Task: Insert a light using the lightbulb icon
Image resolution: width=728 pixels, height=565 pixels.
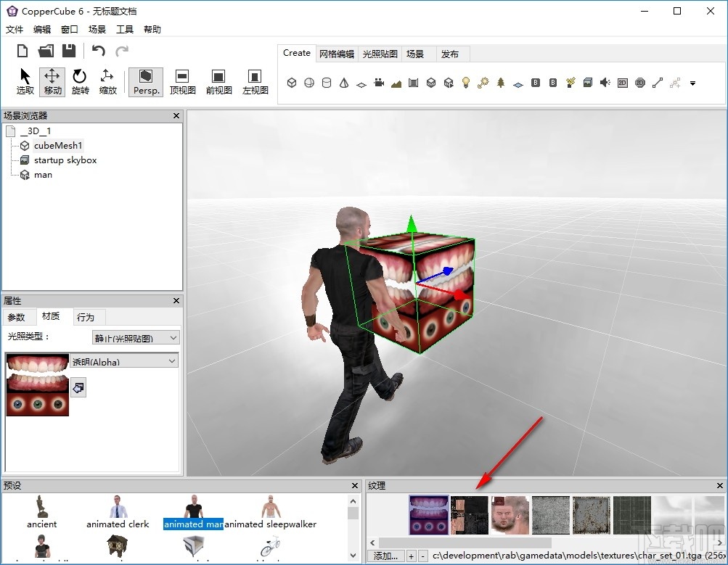Action: coord(466,83)
